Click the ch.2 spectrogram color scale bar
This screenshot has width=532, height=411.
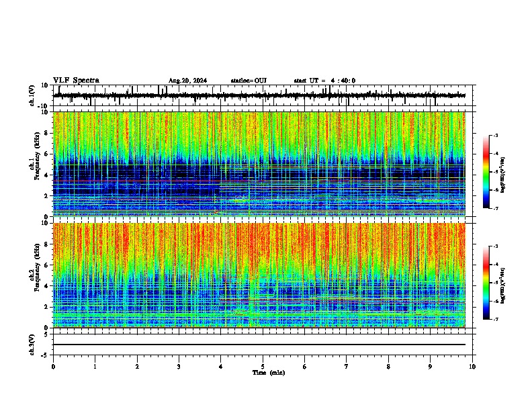(486, 283)
